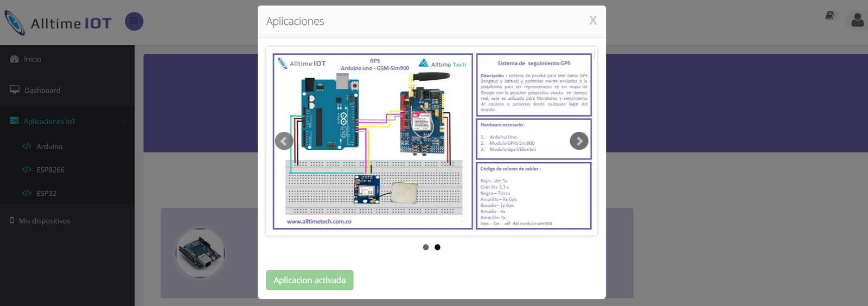Click the Alltime IOT logo
Viewport: 868px width, 306px height.
(x=58, y=23)
